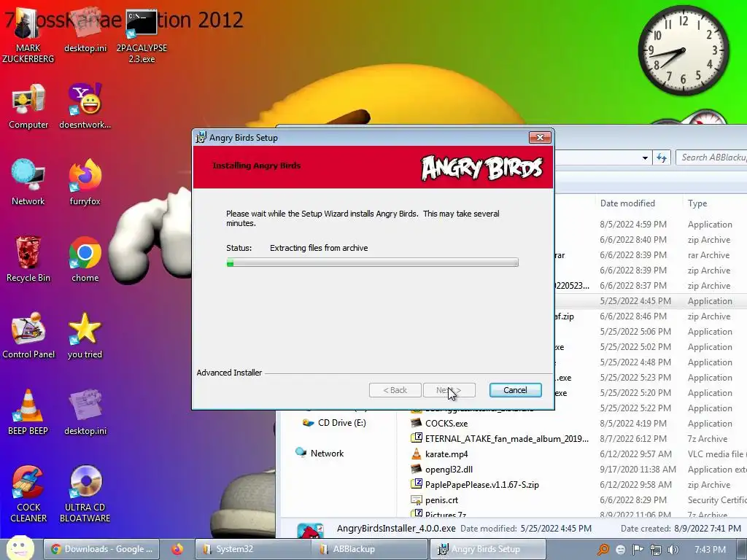Image resolution: width=747 pixels, height=560 pixels.
Task: Cancel the Angry Birds installation
Action: pyautogui.click(x=515, y=390)
